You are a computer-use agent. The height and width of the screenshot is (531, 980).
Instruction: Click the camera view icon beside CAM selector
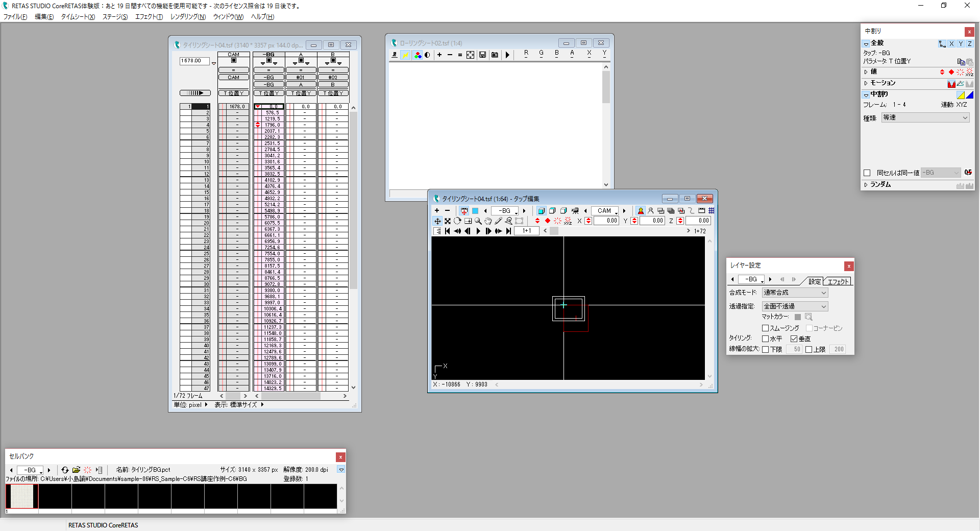coord(575,211)
